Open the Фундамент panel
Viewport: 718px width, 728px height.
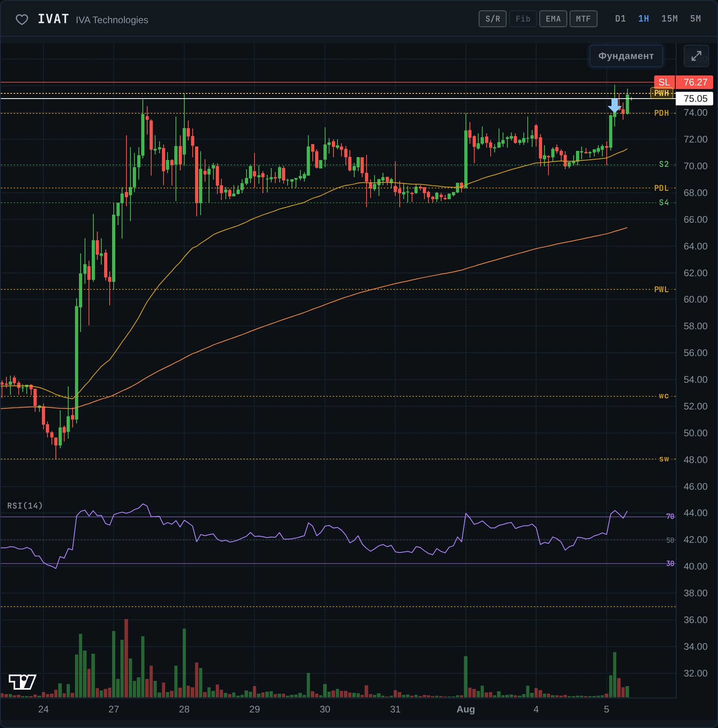(x=626, y=56)
